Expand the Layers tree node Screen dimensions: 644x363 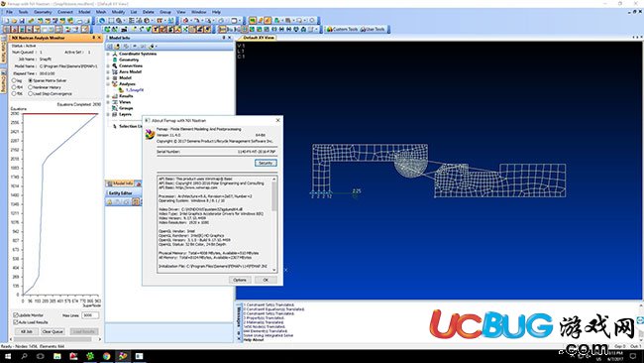[x=108, y=114]
